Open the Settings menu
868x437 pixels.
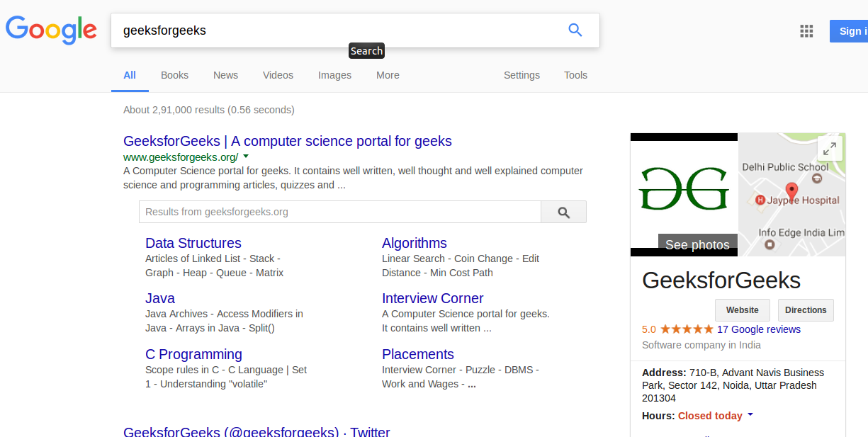pos(522,75)
